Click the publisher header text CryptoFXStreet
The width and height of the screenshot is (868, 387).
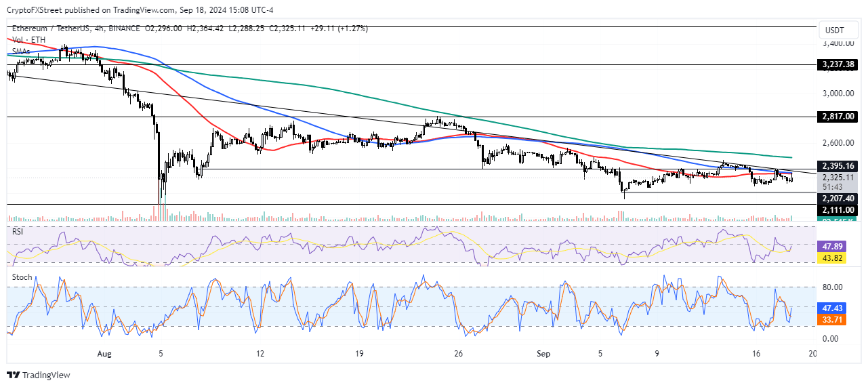(37, 10)
